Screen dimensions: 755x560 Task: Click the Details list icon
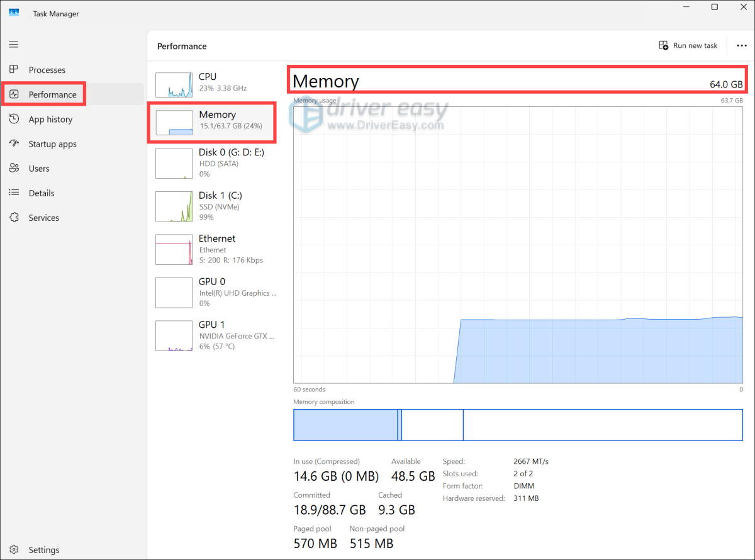pyautogui.click(x=14, y=193)
